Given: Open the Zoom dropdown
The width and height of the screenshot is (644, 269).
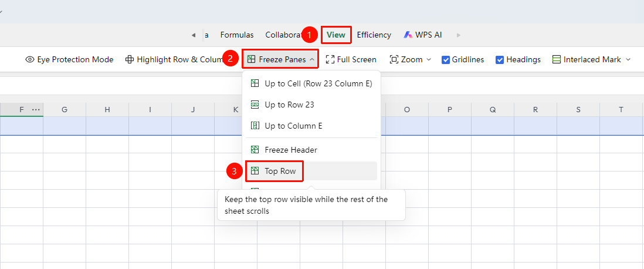Looking at the screenshot, I should pos(411,60).
